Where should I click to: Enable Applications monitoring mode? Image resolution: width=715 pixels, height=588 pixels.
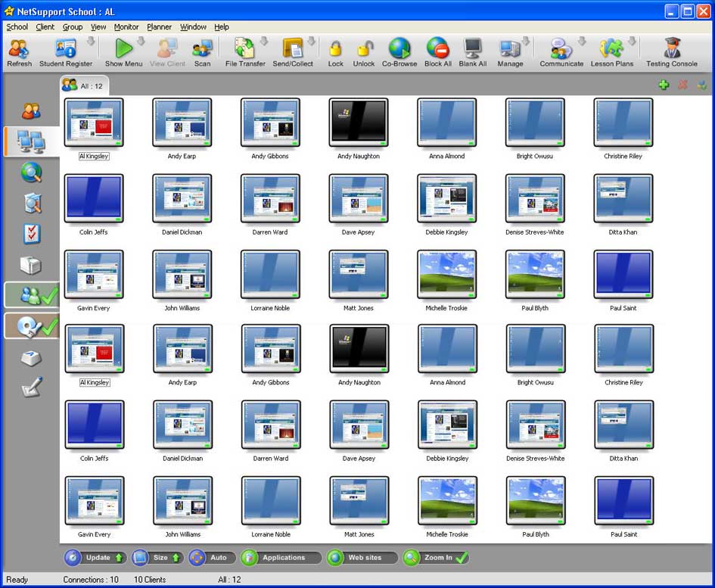coord(281,558)
